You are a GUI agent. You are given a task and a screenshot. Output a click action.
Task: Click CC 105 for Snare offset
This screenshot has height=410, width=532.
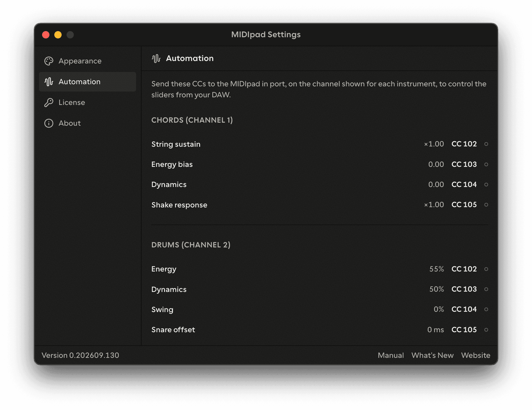coord(464,330)
